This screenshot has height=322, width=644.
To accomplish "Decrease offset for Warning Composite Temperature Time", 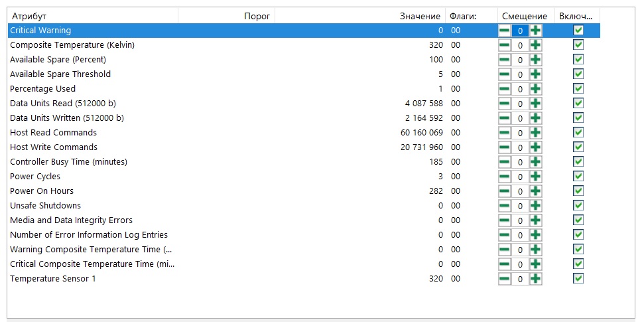I will (505, 250).
